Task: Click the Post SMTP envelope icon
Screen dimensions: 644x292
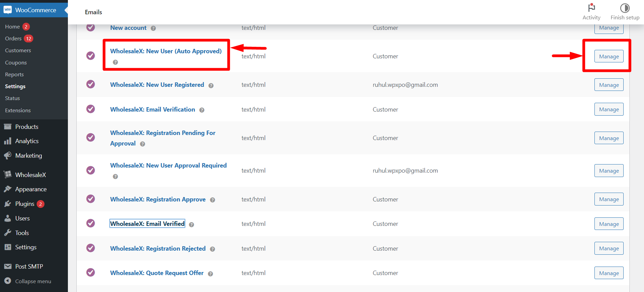Action: pyautogui.click(x=7, y=267)
